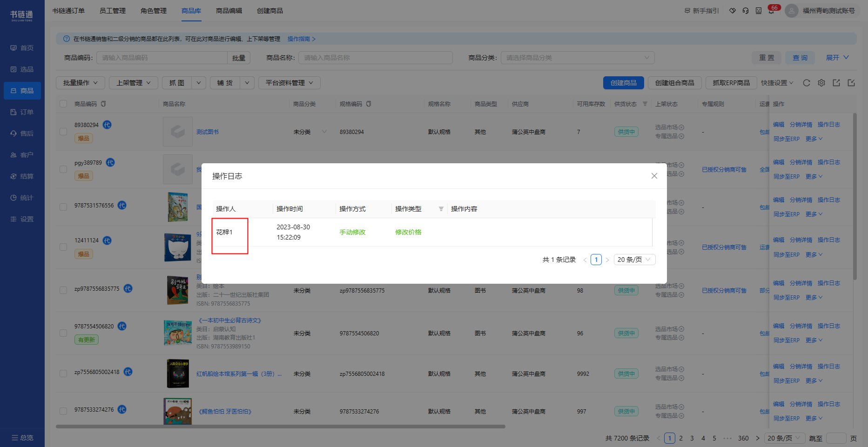This screenshot has height=447, width=868.
Task: Check the row checkbox for 9787531576556
Action: (63, 207)
